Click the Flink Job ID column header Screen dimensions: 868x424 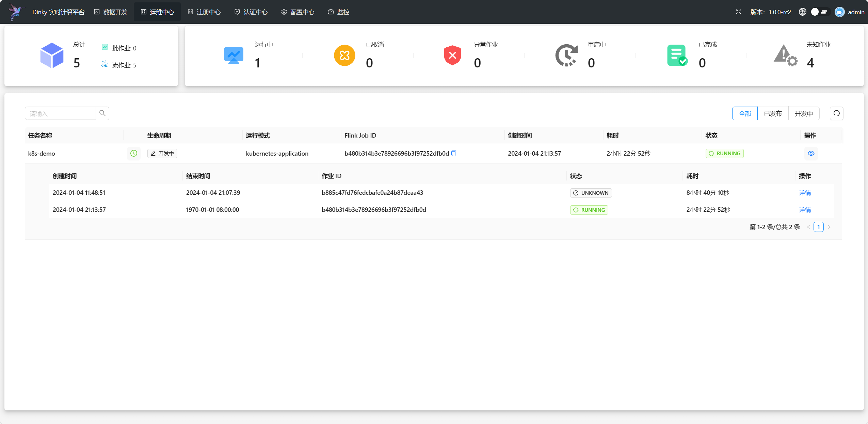click(x=360, y=136)
